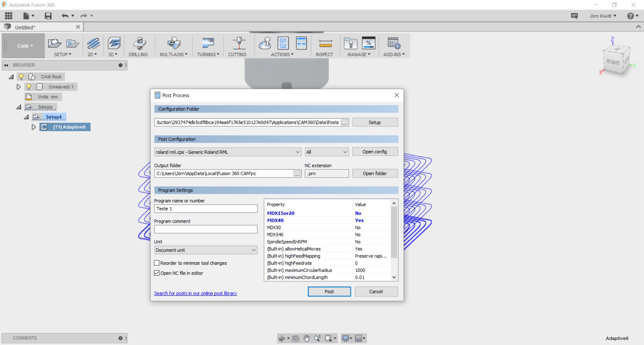The height and width of the screenshot is (345, 644).
Task: Click the Drilling tool icon
Action: tap(139, 43)
